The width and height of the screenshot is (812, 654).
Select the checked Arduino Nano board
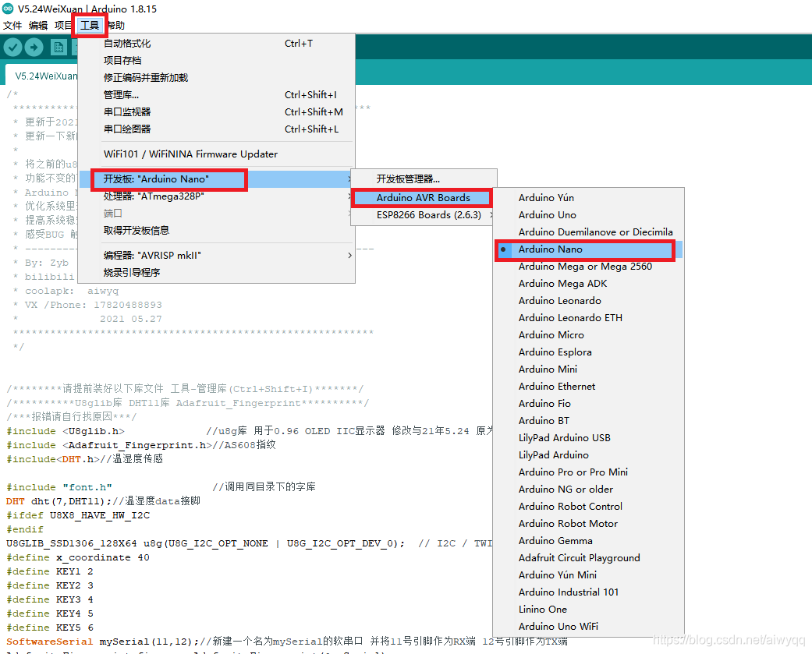coord(588,249)
